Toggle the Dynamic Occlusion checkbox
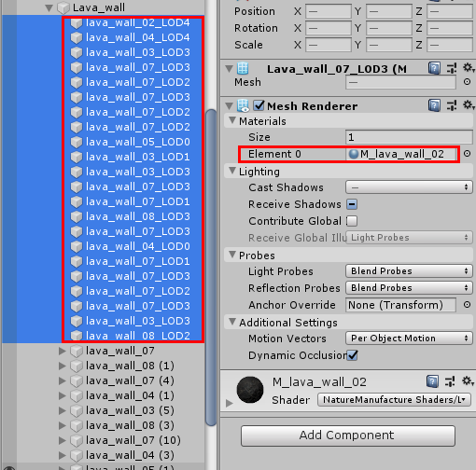The height and width of the screenshot is (470, 476). (x=353, y=355)
